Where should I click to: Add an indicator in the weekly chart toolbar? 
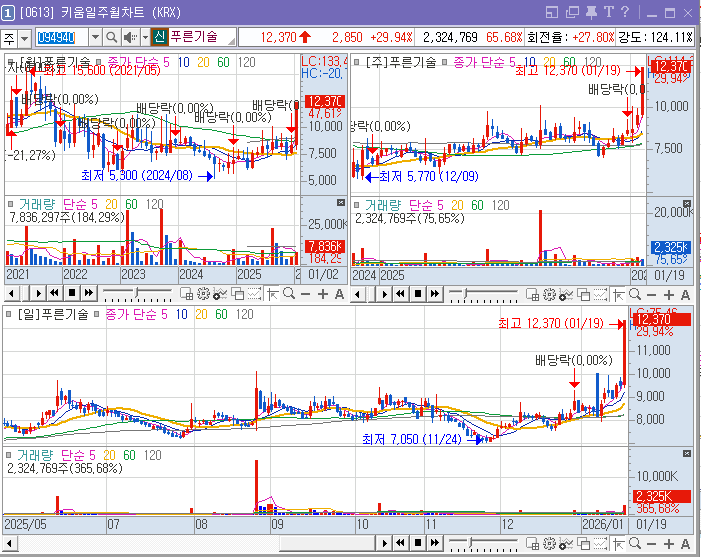point(566,295)
